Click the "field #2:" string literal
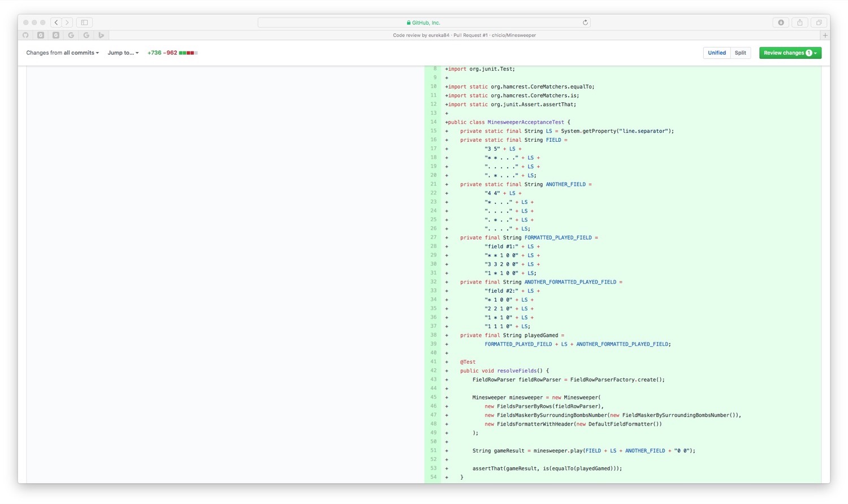This screenshot has height=504, width=848. pos(501,291)
